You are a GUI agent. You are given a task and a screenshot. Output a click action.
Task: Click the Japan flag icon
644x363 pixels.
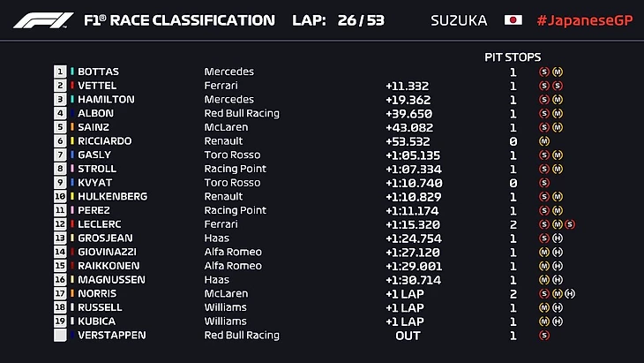(x=513, y=20)
